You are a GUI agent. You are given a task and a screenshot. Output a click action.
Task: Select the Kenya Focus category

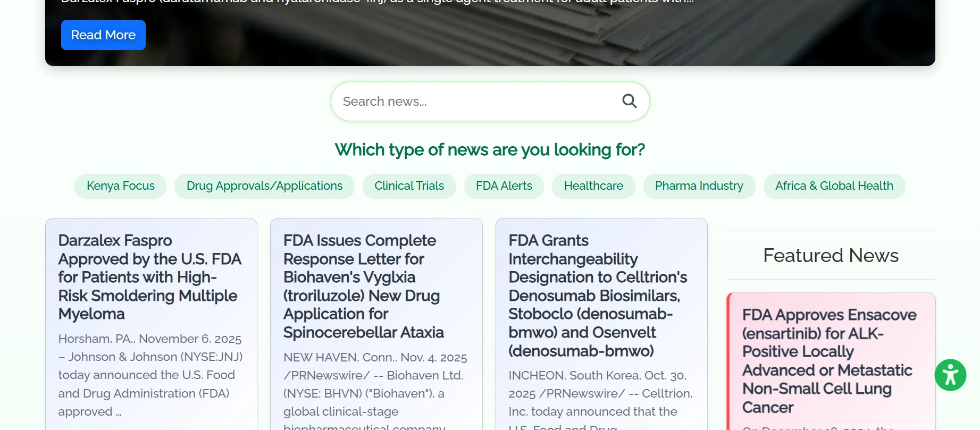(x=121, y=186)
